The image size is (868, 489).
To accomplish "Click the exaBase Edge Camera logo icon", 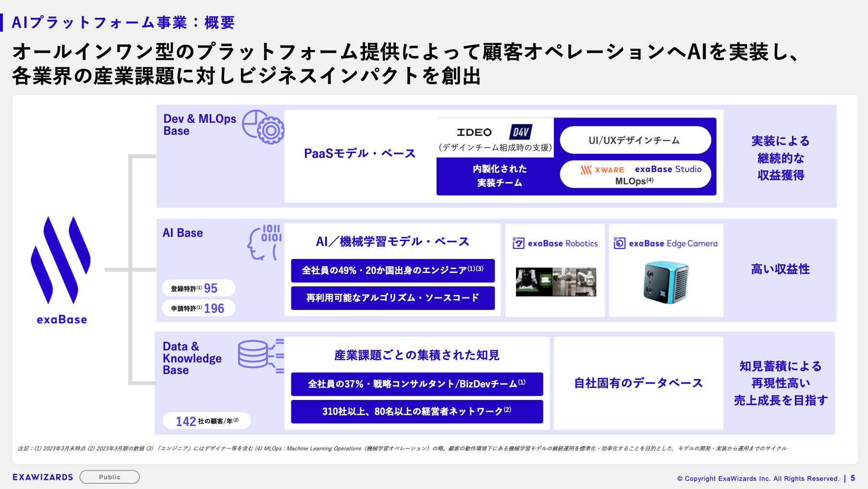I will click(x=619, y=243).
